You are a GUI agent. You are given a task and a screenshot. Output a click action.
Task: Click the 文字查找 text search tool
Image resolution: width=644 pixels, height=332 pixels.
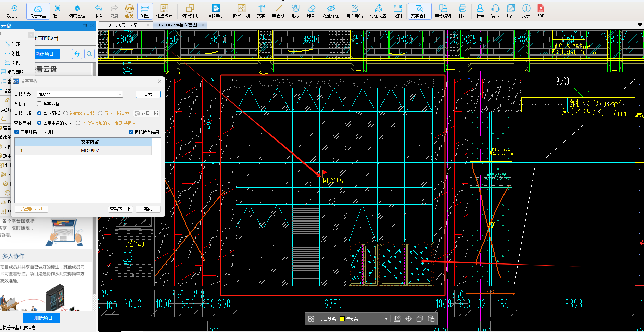click(x=420, y=11)
